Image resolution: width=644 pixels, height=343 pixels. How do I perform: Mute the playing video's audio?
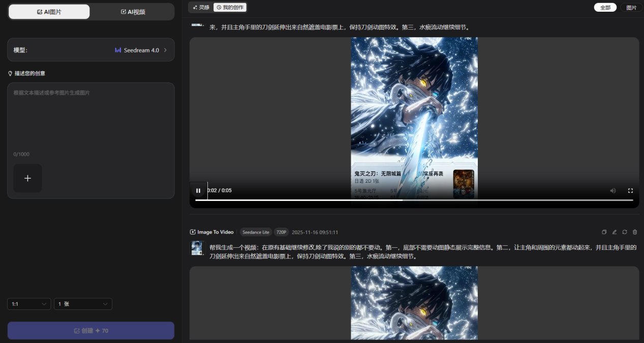coord(612,190)
